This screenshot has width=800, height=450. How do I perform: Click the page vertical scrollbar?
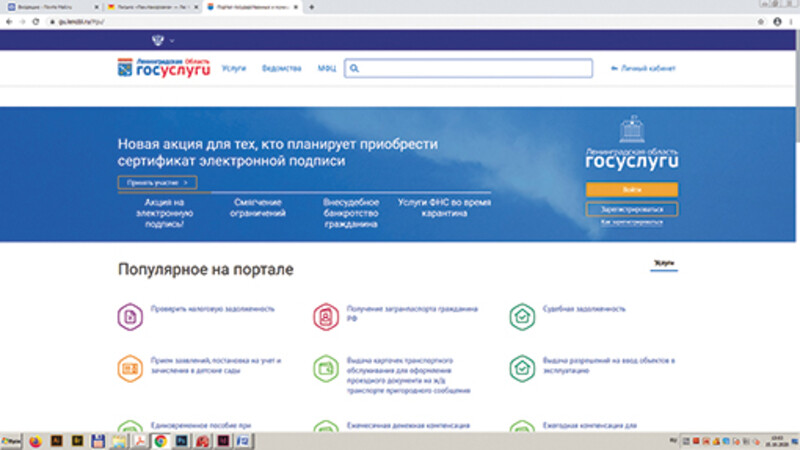pos(797,87)
